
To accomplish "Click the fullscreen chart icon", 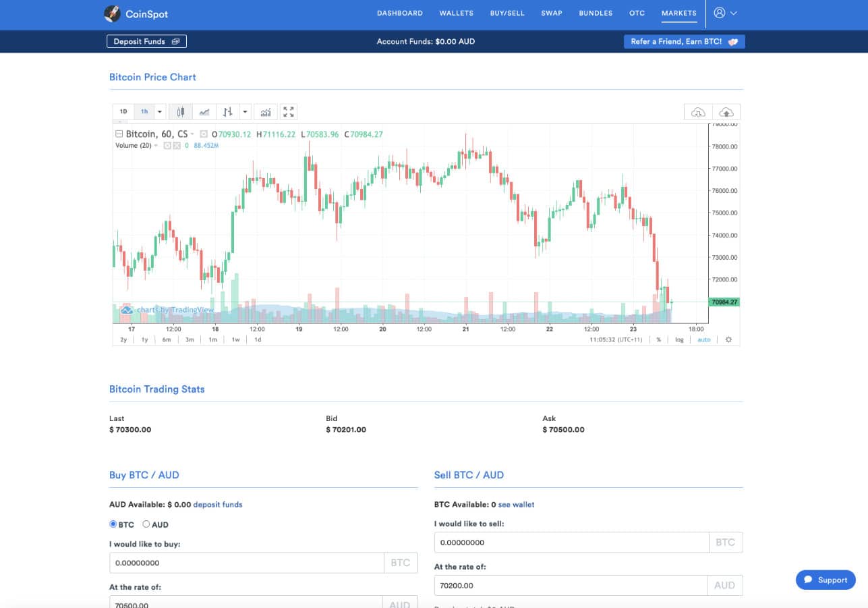I will (289, 111).
